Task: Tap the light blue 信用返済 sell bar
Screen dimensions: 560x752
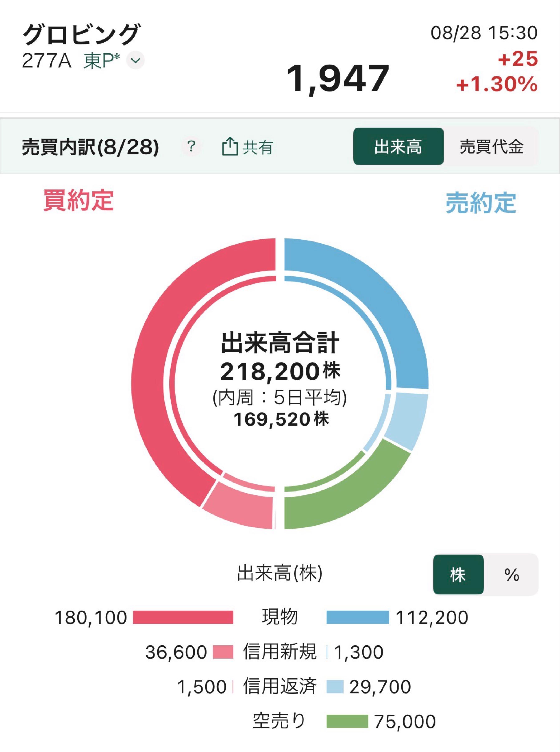Action: (x=335, y=687)
